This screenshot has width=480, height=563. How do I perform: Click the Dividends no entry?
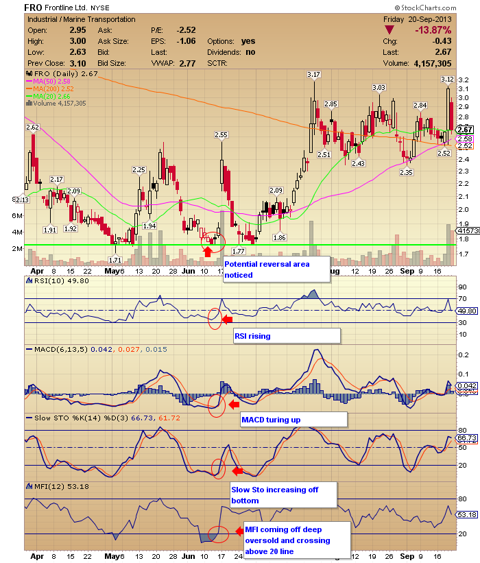pos(231,52)
